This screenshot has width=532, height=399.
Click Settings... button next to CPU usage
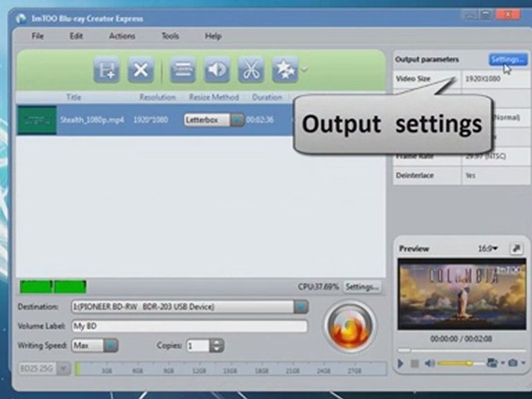pyautogui.click(x=362, y=287)
